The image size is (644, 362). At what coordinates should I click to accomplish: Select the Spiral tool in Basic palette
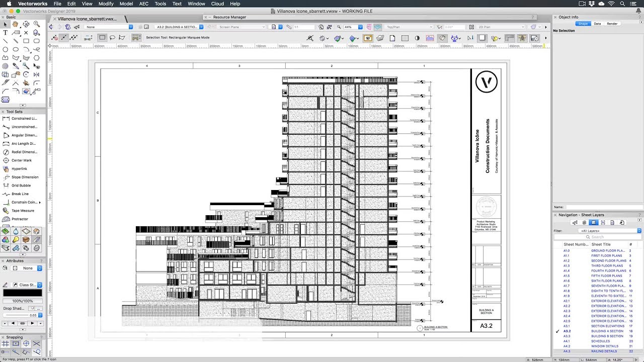coord(5,66)
